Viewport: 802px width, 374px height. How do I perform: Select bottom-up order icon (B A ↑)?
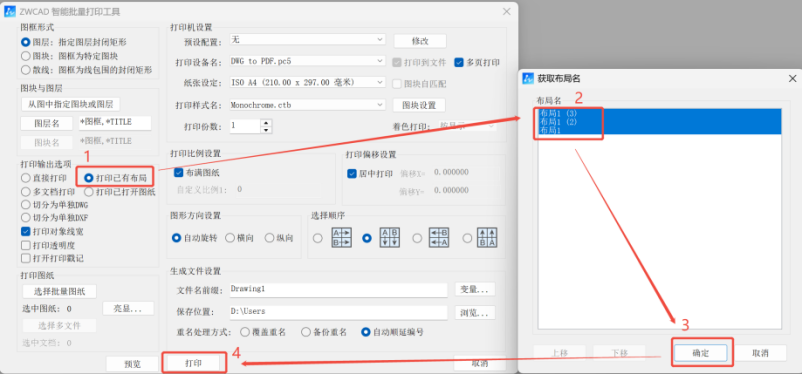pyautogui.click(x=487, y=238)
